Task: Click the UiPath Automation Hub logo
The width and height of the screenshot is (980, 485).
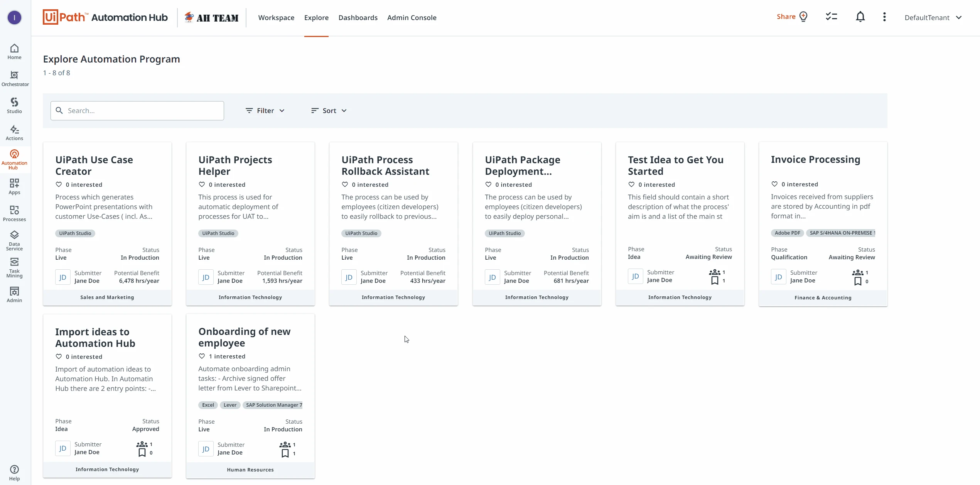Action: click(x=105, y=17)
